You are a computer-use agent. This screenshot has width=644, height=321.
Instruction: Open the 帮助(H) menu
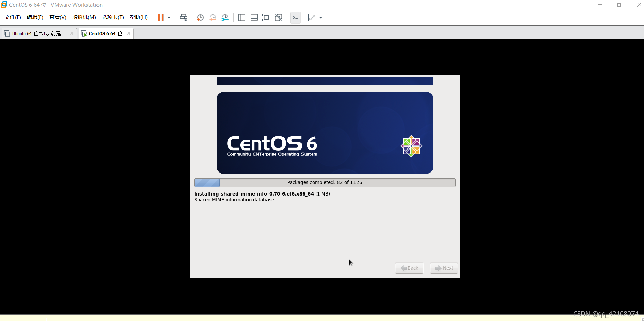coord(139,17)
